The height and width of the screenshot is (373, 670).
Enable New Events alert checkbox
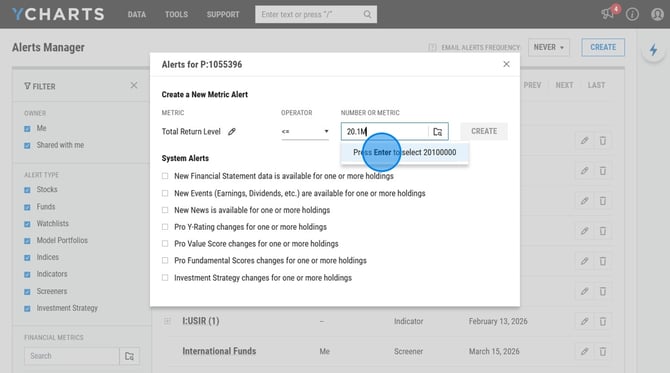165,194
